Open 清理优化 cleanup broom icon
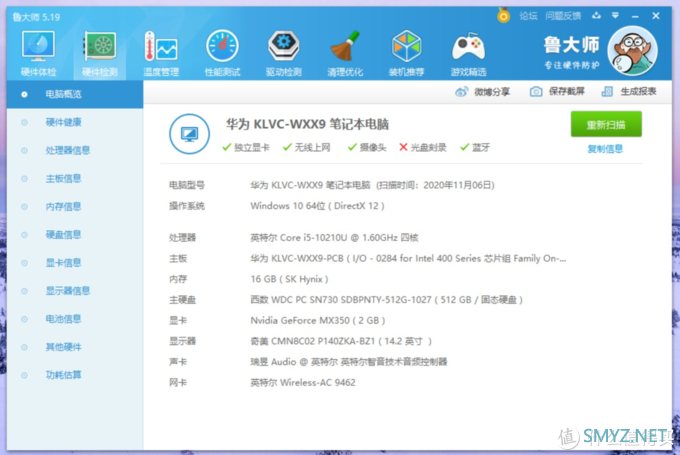The height and width of the screenshot is (455, 680). tap(345, 53)
